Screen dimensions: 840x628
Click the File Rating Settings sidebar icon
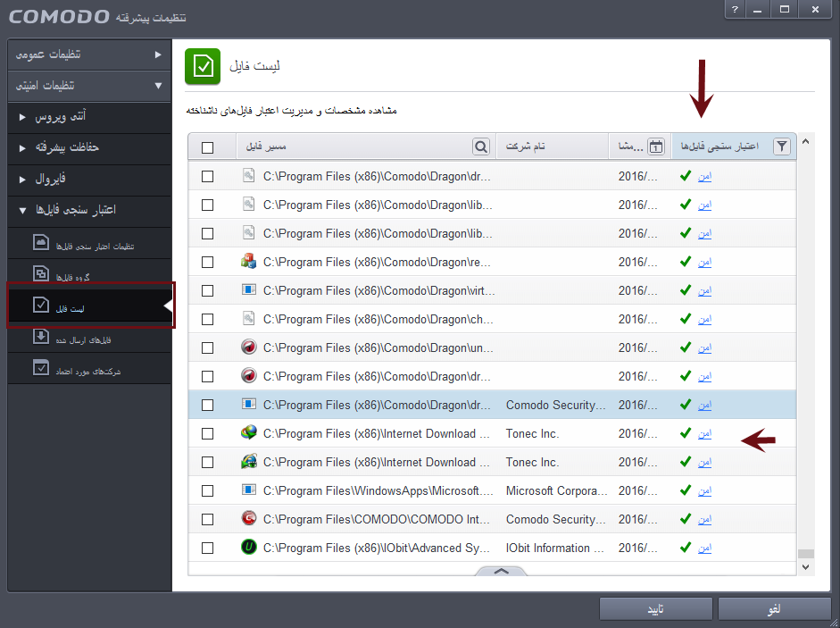click(41, 242)
